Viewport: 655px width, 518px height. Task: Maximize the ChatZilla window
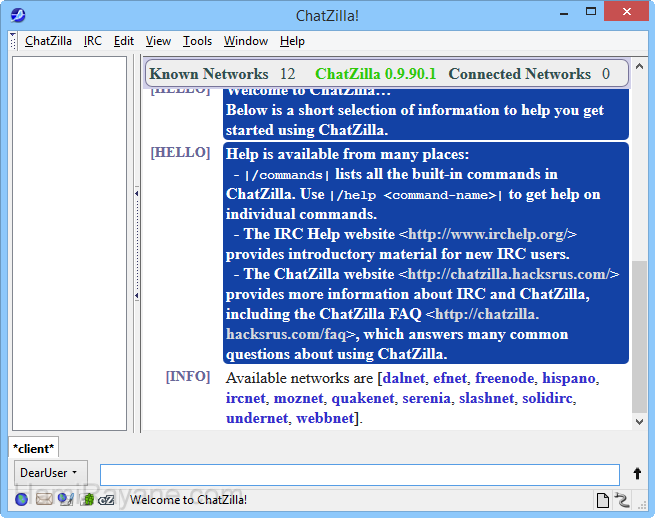pos(591,12)
